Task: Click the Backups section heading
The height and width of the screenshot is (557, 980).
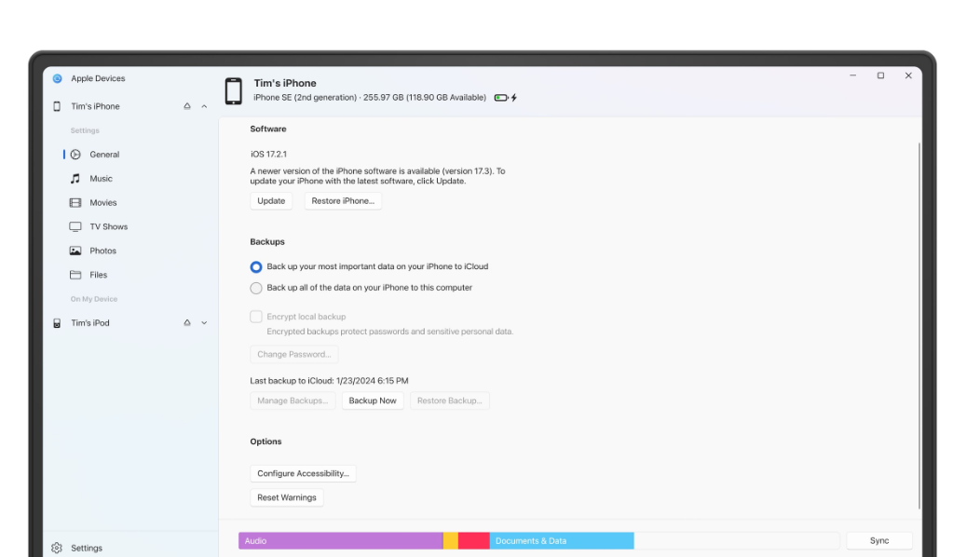Action: click(267, 242)
